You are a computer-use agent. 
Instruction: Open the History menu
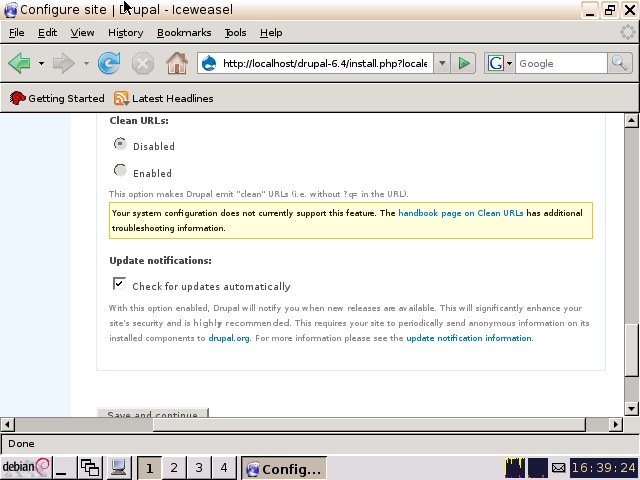pos(125,33)
